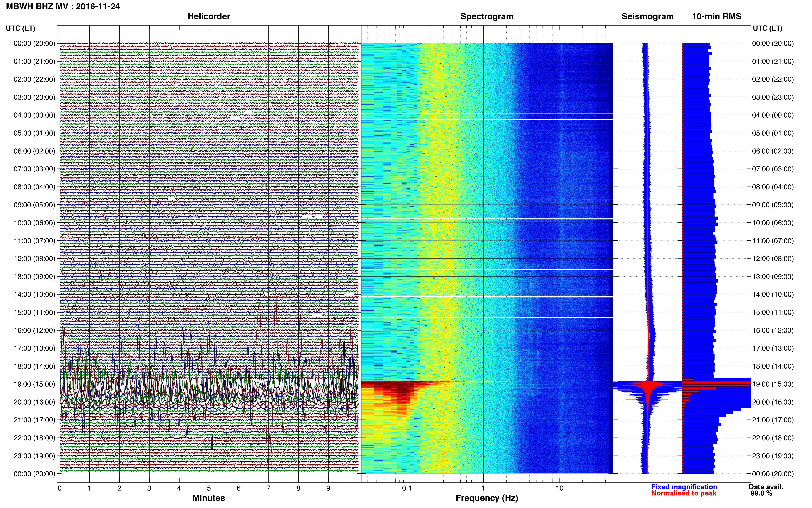Click tick "8" on the Minutes axis
The image size is (812, 508).
coord(298,488)
